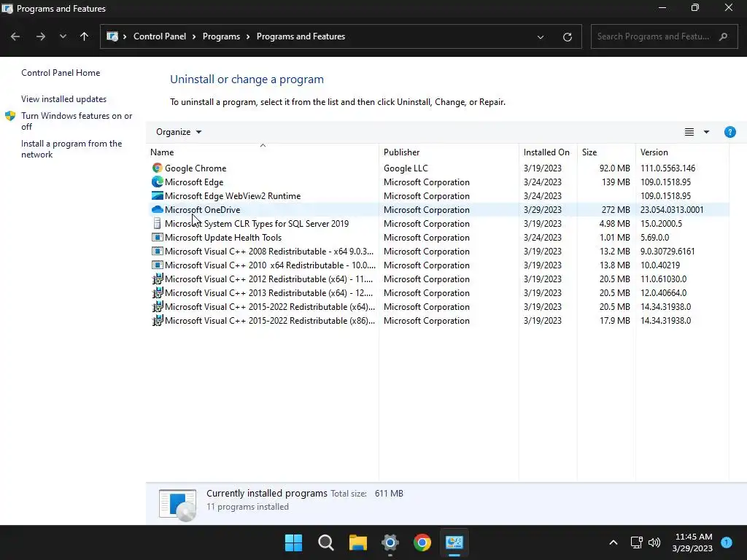Click version 111.0.5563.146 cell
Viewport: 747px width, 560px height.
(x=667, y=168)
